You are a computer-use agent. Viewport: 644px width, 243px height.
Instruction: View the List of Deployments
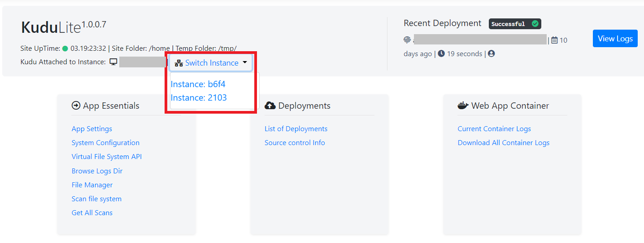tap(296, 129)
